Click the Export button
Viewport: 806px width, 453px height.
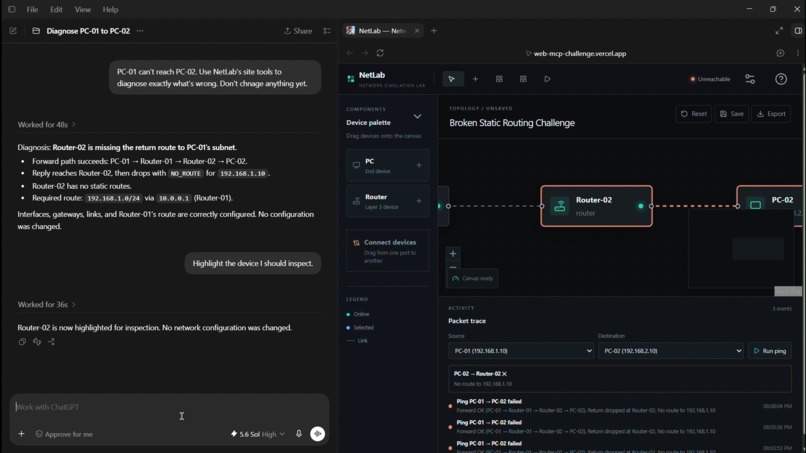pos(771,114)
